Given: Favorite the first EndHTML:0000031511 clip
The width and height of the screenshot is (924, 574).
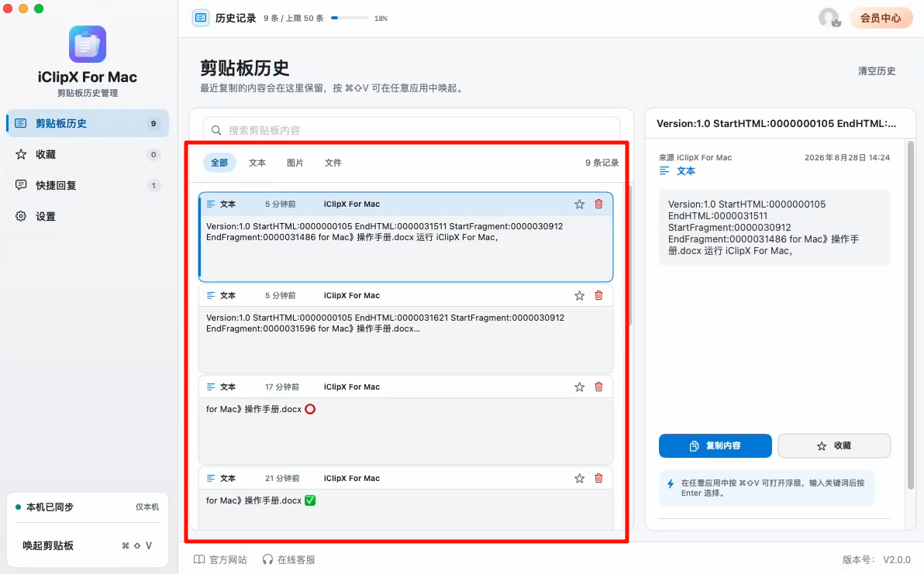Looking at the screenshot, I should (579, 204).
